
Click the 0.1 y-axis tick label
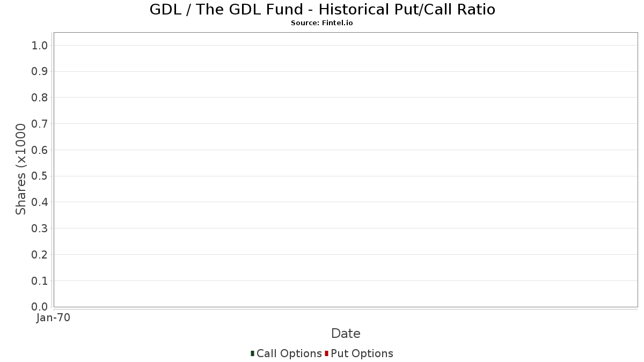click(x=40, y=280)
